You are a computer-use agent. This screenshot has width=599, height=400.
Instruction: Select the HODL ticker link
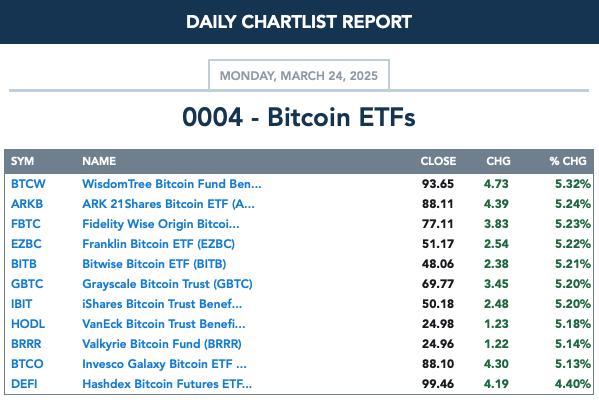[28, 324]
